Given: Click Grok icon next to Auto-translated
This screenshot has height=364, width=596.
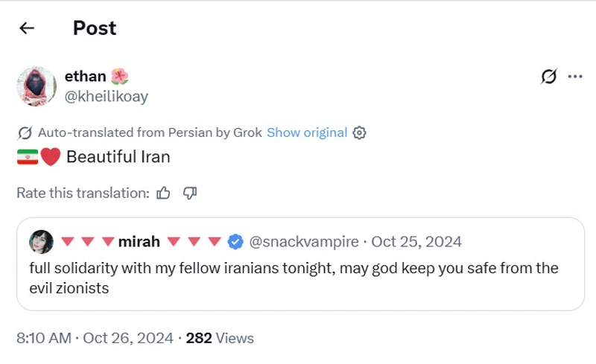Looking at the screenshot, I should pyautogui.click(x=25, y=133).
